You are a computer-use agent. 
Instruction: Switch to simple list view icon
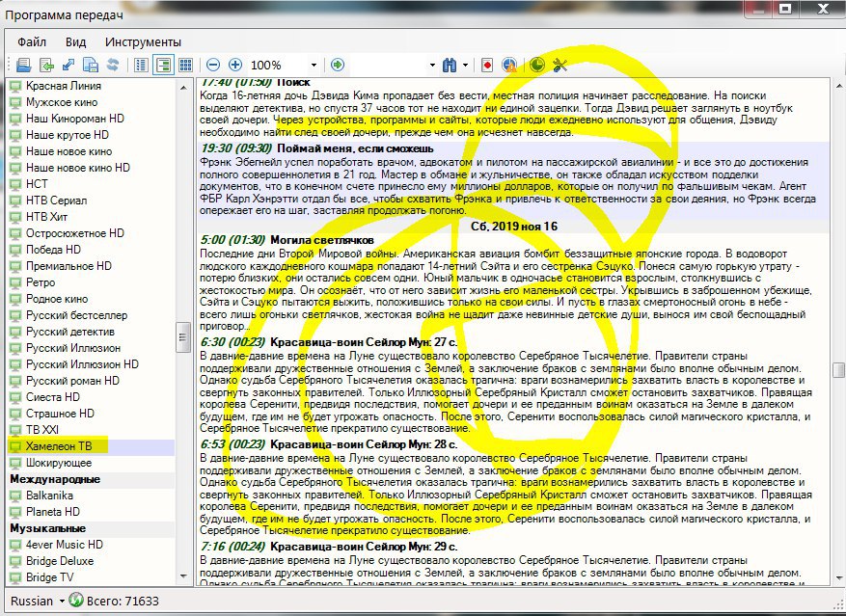click(x=141, y=66)
